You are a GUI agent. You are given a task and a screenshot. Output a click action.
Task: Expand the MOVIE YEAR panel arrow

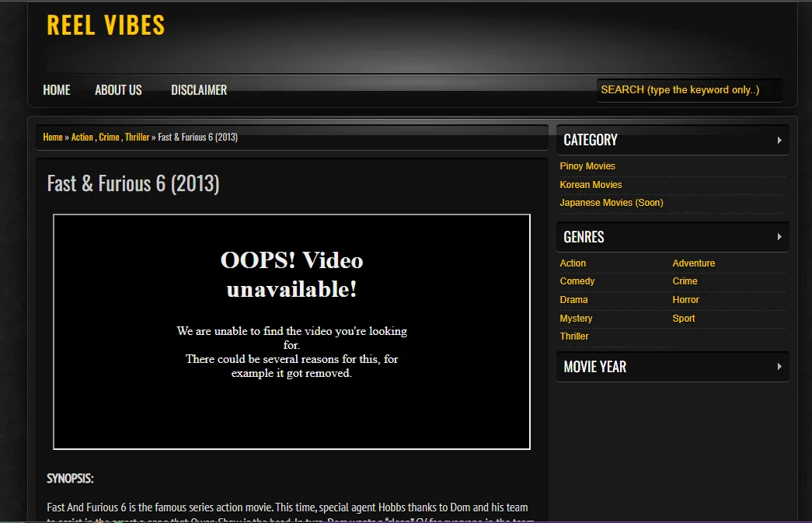(779, 367)
